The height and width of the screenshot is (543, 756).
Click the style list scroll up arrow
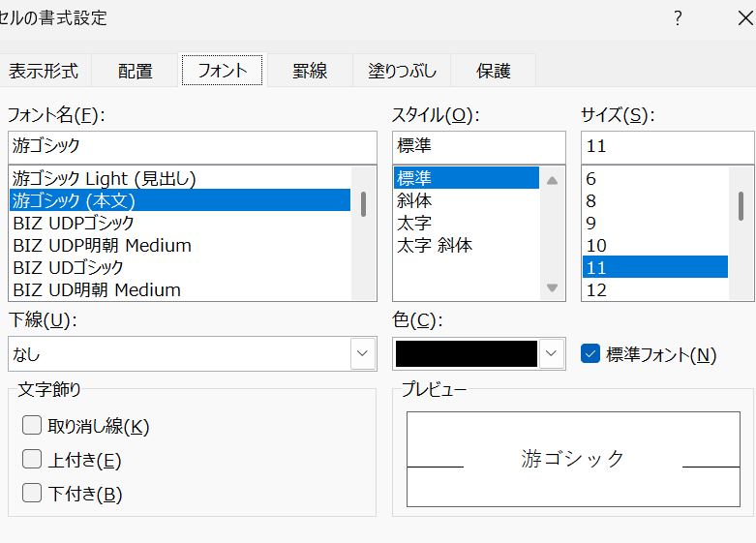click(x=552, y=180)
